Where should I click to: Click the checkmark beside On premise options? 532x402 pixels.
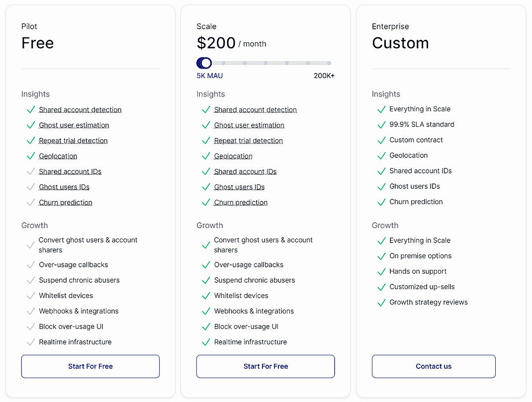point(381,256)
